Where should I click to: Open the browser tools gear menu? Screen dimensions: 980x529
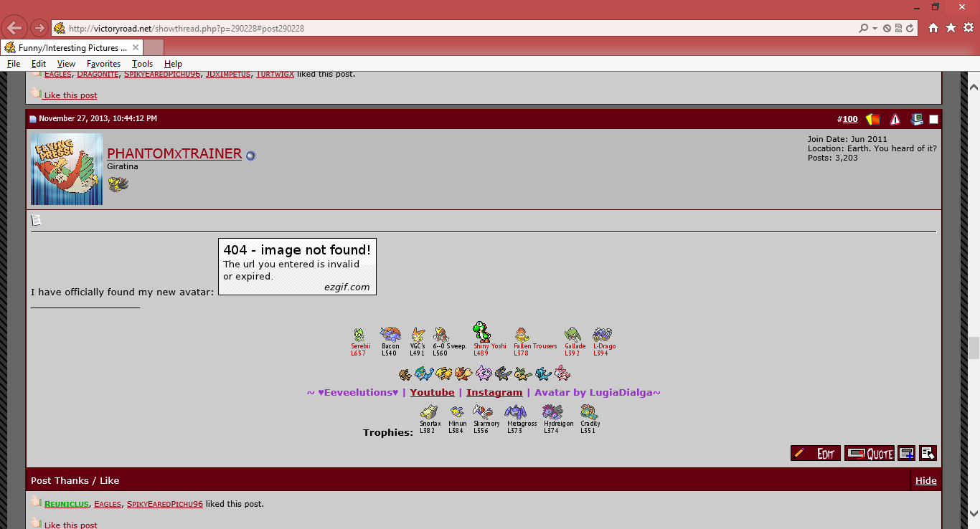969,28
